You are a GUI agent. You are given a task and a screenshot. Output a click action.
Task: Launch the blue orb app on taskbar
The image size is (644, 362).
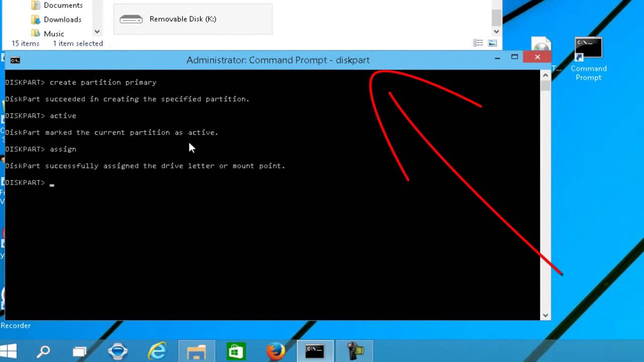[118, 350]
